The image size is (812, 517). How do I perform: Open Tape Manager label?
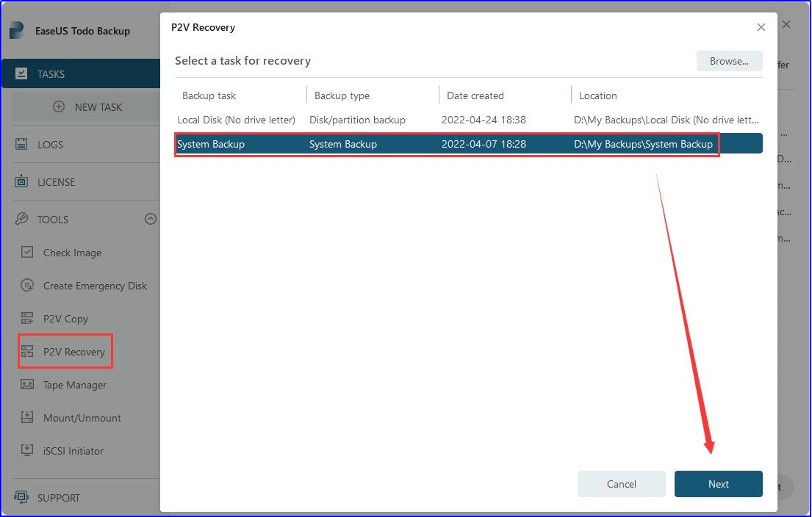click(75, 385)
